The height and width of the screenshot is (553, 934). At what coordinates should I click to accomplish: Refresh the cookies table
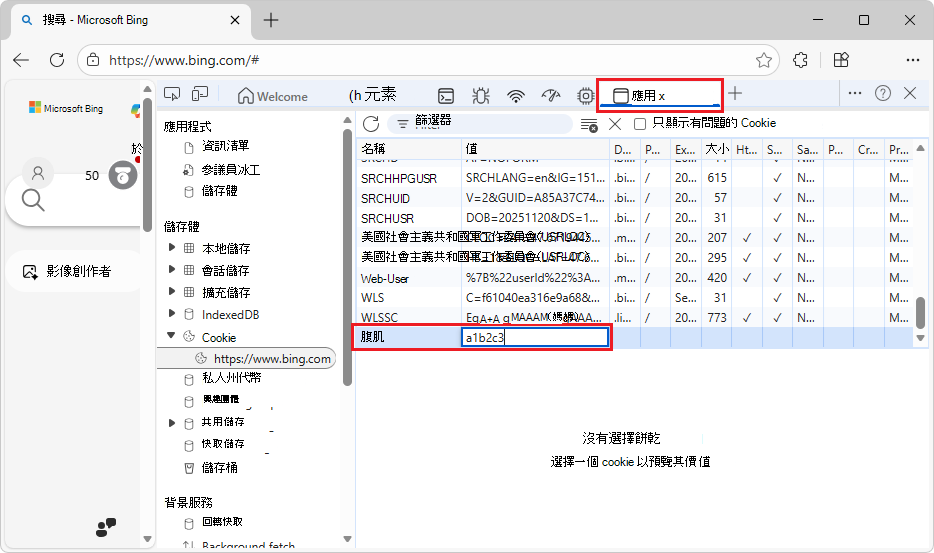[x=371, y=124]
